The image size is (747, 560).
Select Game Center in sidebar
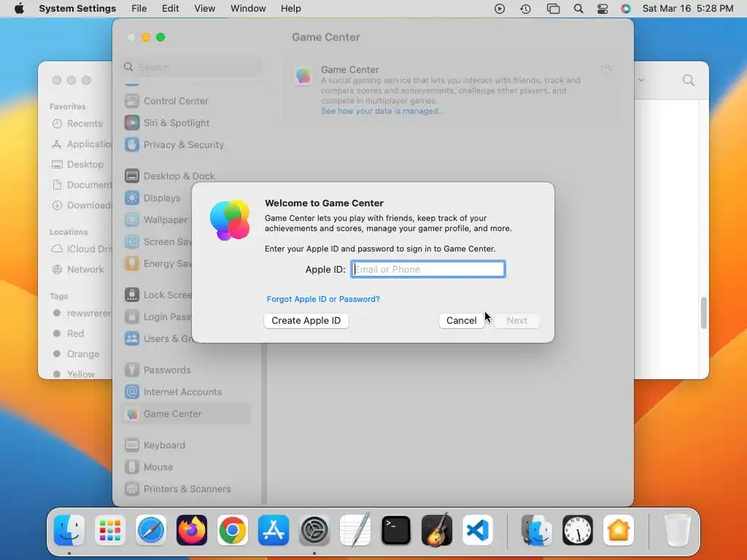(x=186, y=414)
